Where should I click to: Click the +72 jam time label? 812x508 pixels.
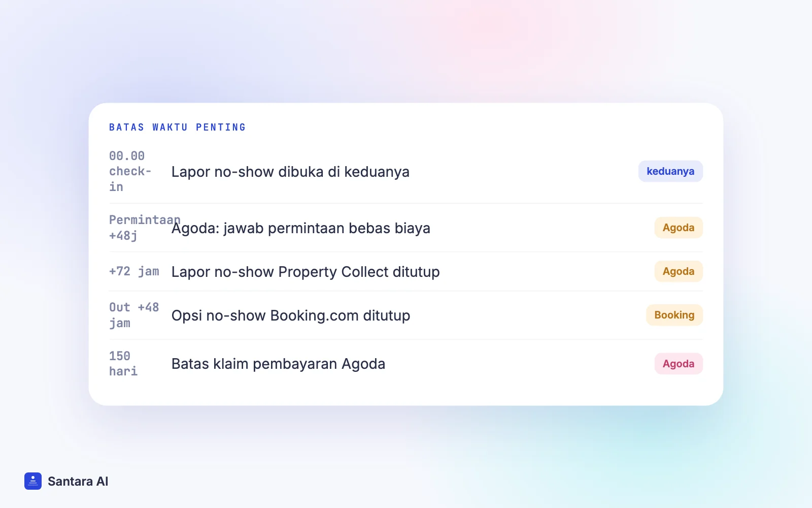tap(134, 271)
